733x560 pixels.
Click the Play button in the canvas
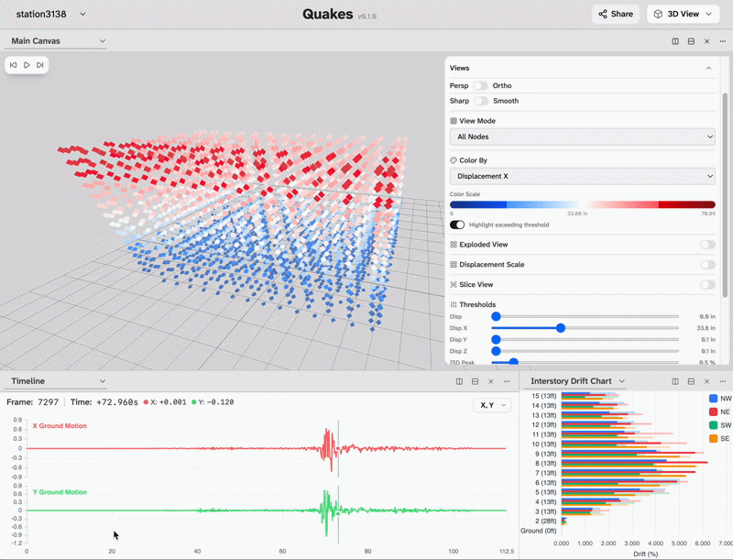tap(27, 64)
